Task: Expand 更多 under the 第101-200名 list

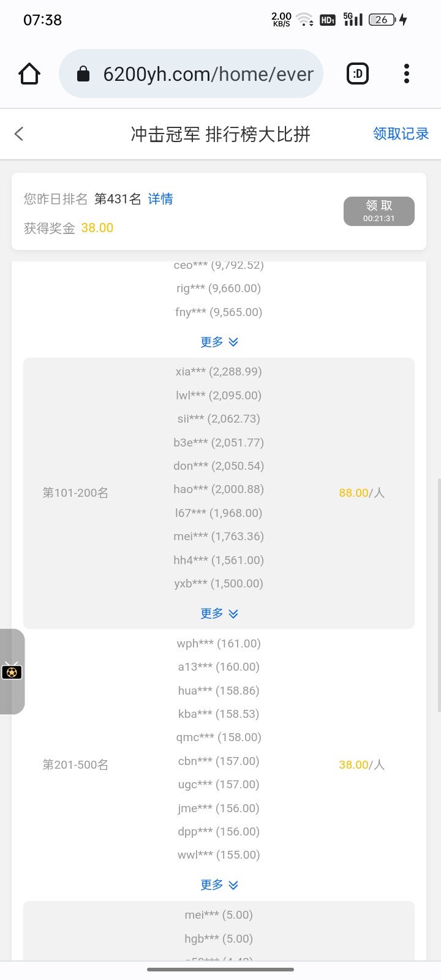Action: [x=219, y=613]
